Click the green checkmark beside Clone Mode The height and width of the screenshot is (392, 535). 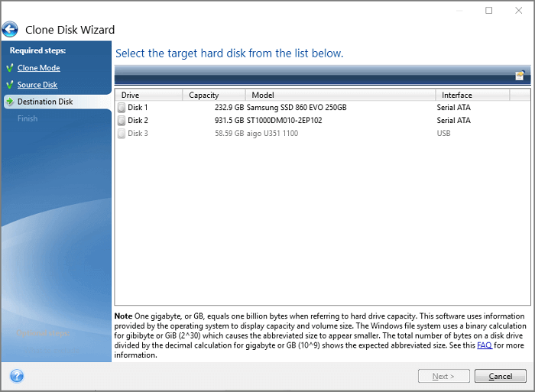pos(10,68)
